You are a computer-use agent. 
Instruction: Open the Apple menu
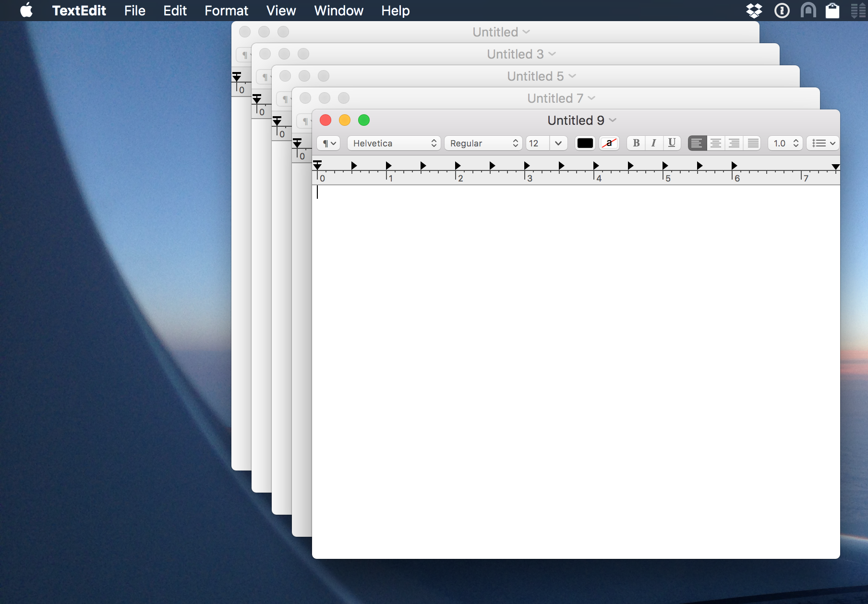point(27,10)
